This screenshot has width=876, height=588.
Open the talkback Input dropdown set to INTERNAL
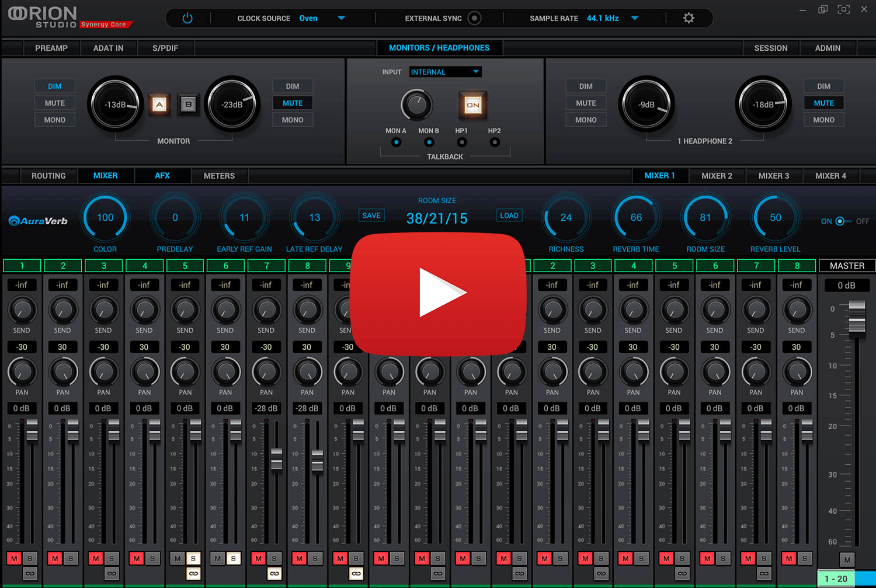click(x=445, y=72)
